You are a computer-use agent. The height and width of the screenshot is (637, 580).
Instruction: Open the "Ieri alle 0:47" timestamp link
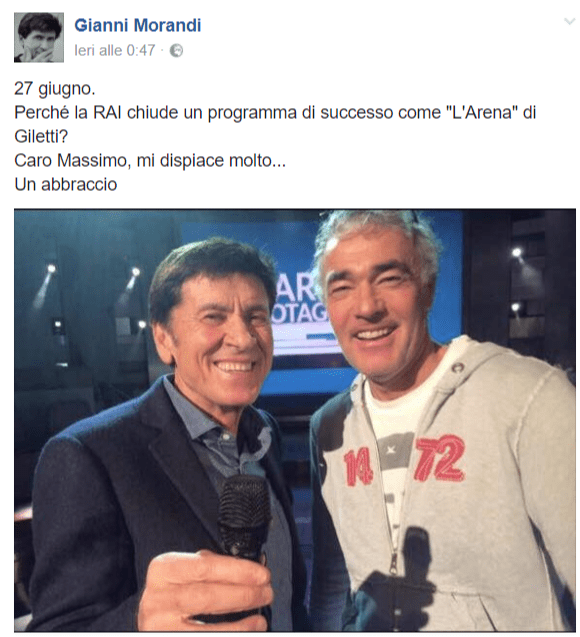point(115,51)
